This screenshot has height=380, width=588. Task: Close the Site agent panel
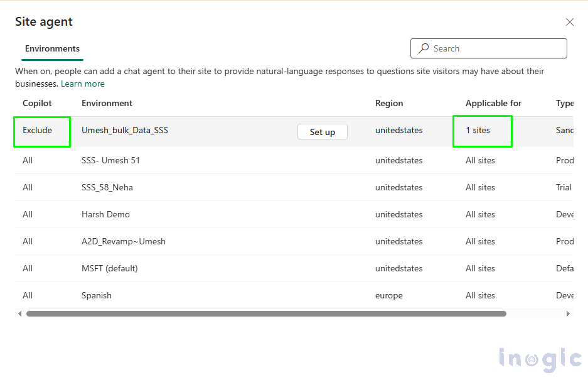point(570,22)
